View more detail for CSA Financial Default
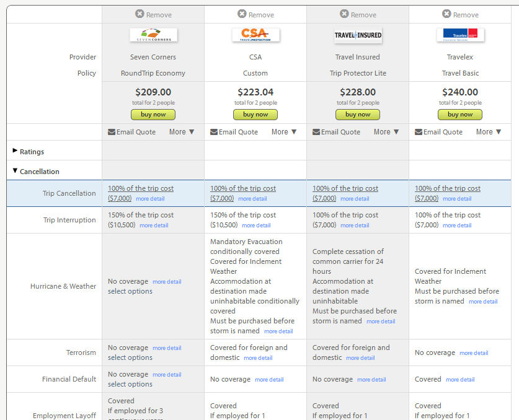This screenshot has height=420, width=519. point(269,380)
